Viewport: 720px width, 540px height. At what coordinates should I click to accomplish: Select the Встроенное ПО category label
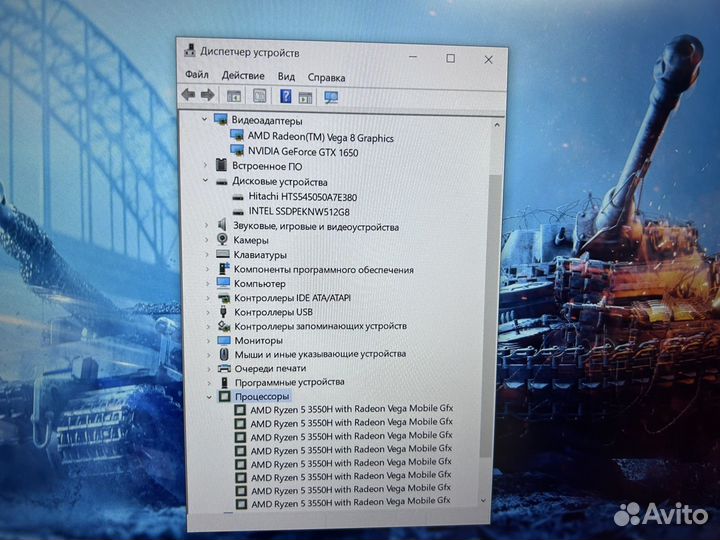point(267,166)
